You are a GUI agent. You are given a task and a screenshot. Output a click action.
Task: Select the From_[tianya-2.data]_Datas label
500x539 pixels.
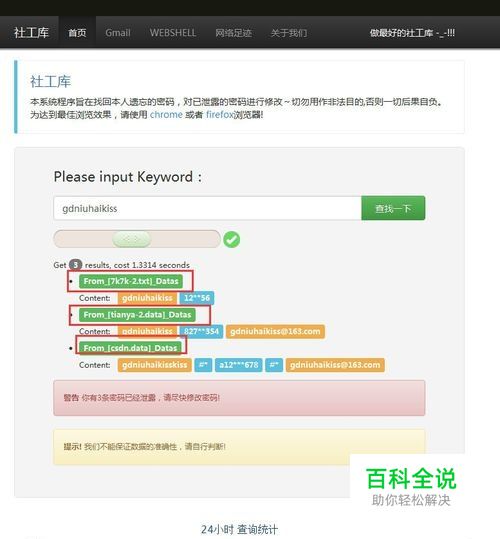pyautogui.click(x=137, y=315)
